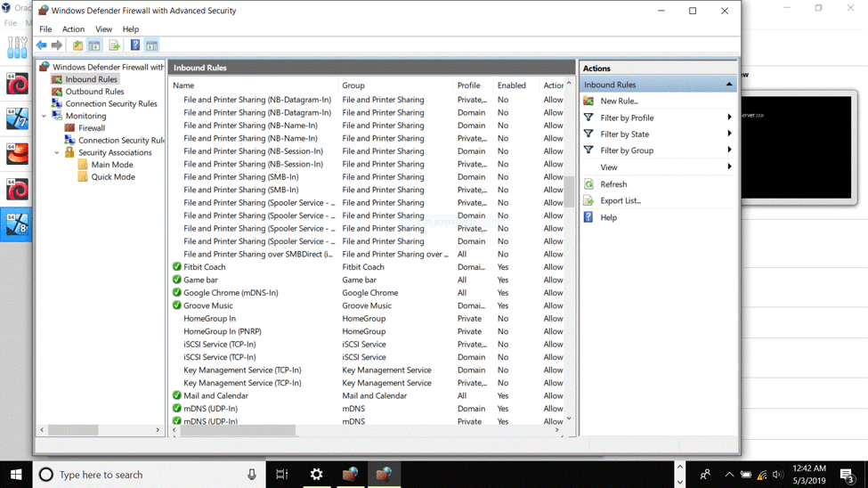Collapse the Inbound Rules actions section
The image size is (868, 488).
[x=729, y=85]
